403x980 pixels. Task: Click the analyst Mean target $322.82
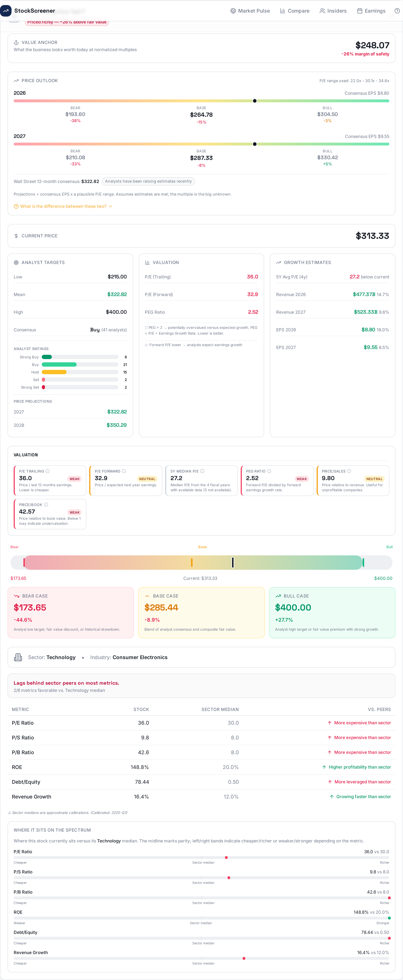tap(117, 294)
